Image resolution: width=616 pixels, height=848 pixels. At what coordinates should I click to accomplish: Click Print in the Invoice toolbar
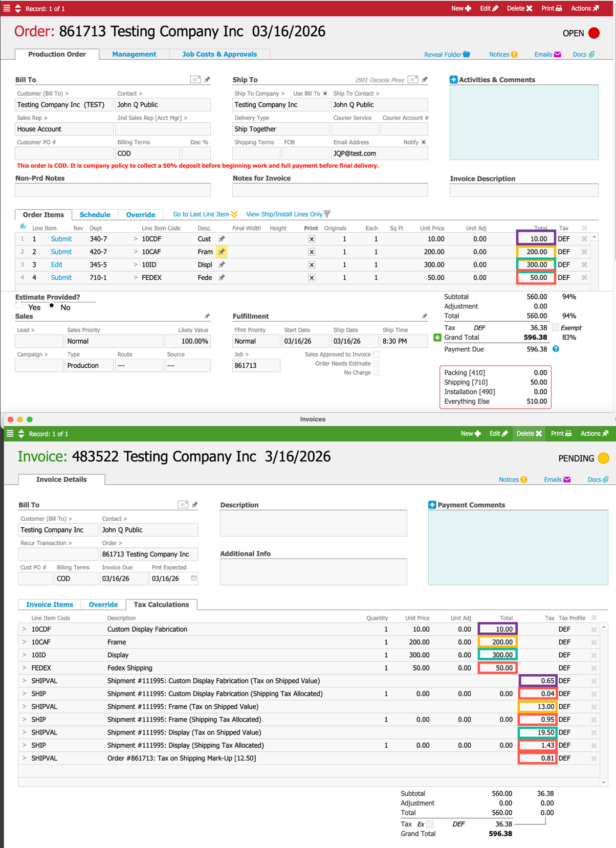(561, 434)
